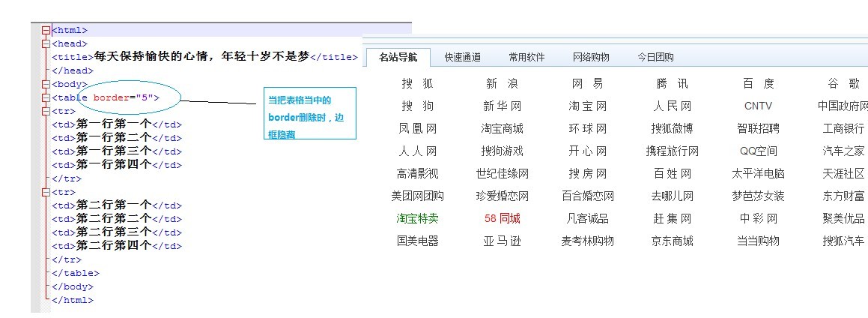Image resolution: width=868 pixels, height=318 pixels.
Task: Open the 太平洋电脑 link
Action: click(x=758, y=173)
